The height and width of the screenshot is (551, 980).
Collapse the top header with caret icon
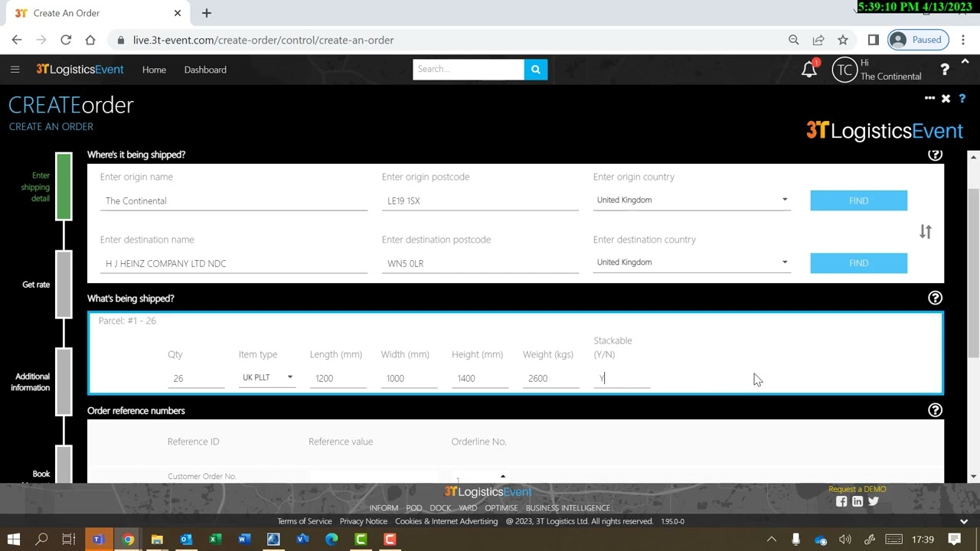click(x=965, y=61)
